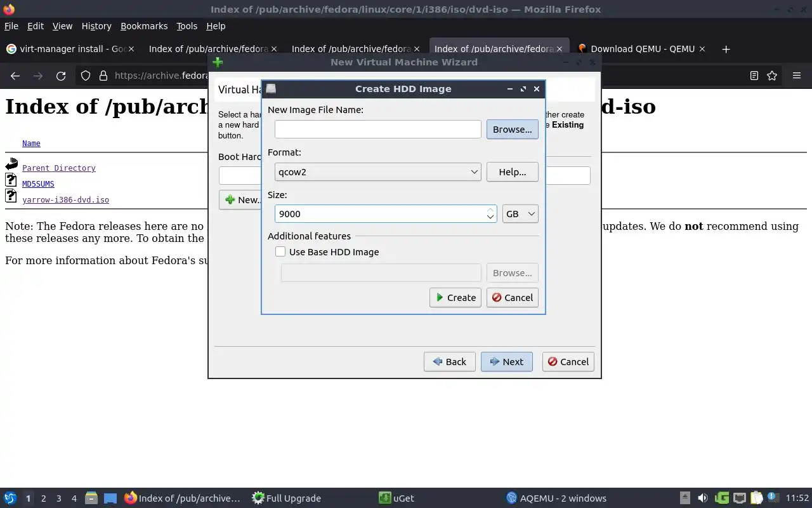This screenshot has height=508, width=812.
Task: Increase the HDD size using the up arrow
Action: (490, 210)
